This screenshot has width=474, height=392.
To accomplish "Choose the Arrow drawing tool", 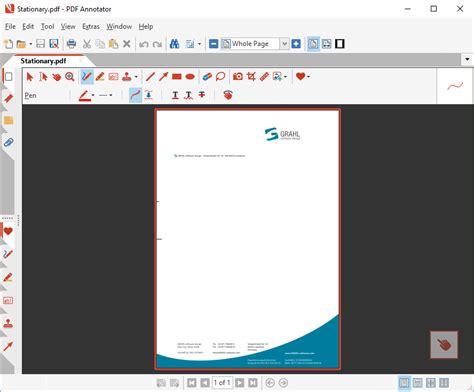I will coord(163,77).
